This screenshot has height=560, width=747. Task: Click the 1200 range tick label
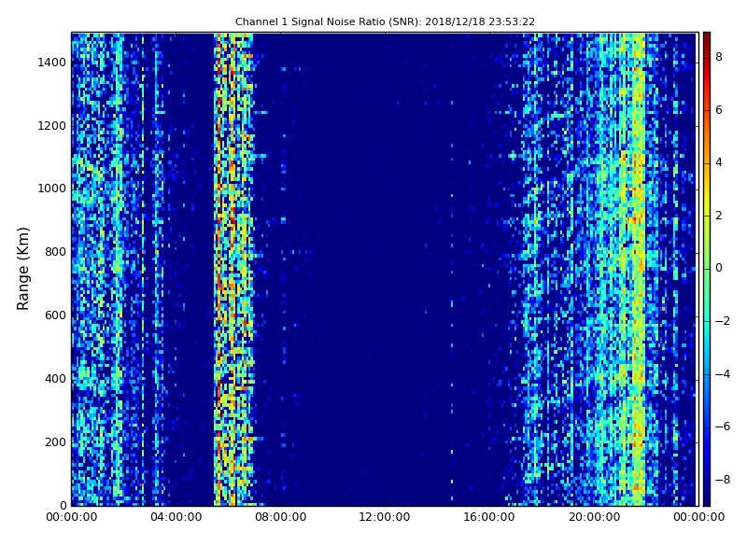pyautogui.click(x=52, y=126)
